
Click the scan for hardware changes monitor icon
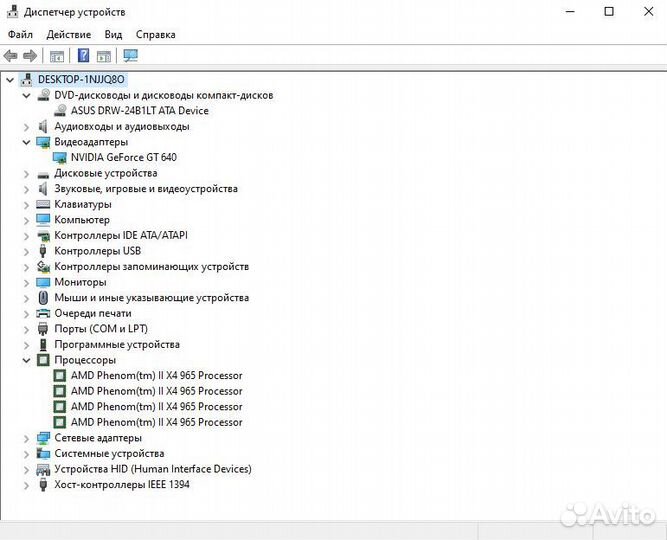(130, 56)
